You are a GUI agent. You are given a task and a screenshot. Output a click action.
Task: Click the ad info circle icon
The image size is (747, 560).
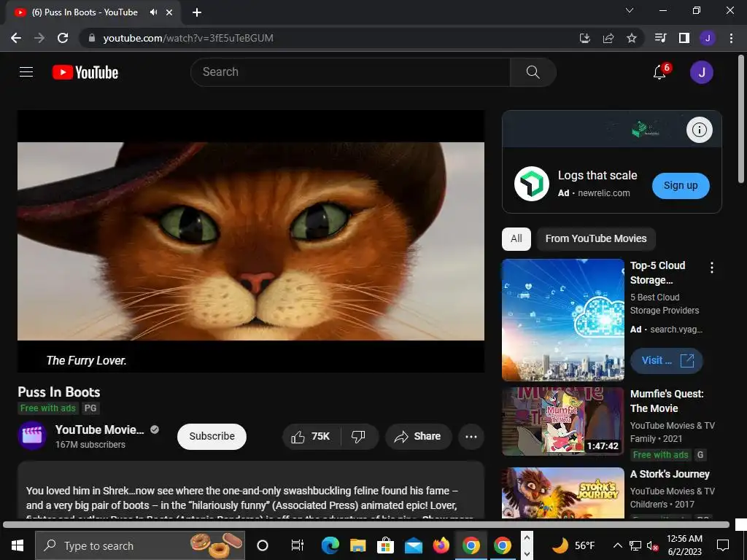click(699, 130)
